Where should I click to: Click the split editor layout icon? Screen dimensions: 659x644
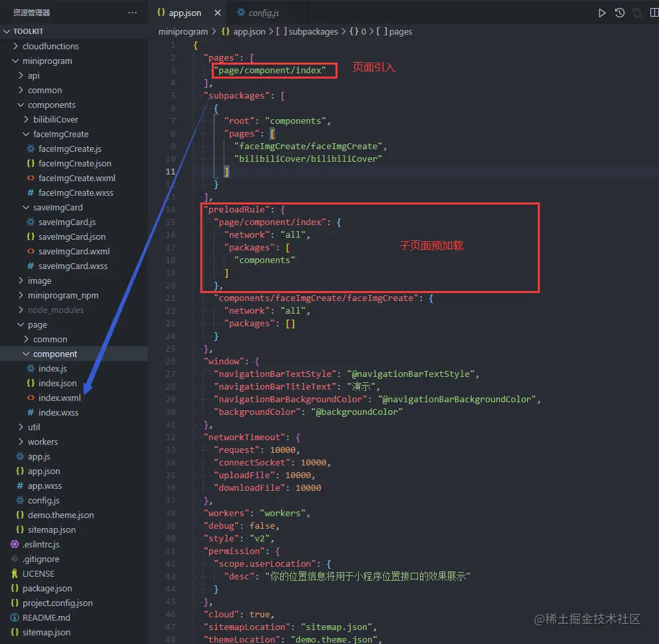tap(654, 13)
